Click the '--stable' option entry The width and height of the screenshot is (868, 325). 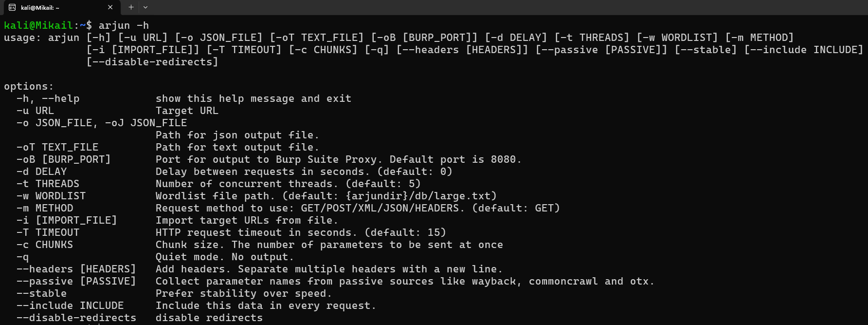[41, 293]
